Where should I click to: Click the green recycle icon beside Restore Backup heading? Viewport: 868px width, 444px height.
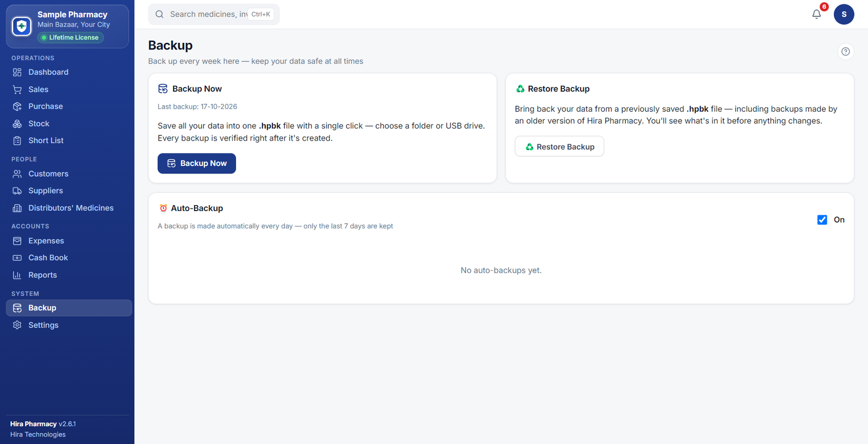click(x=520, y=88)
